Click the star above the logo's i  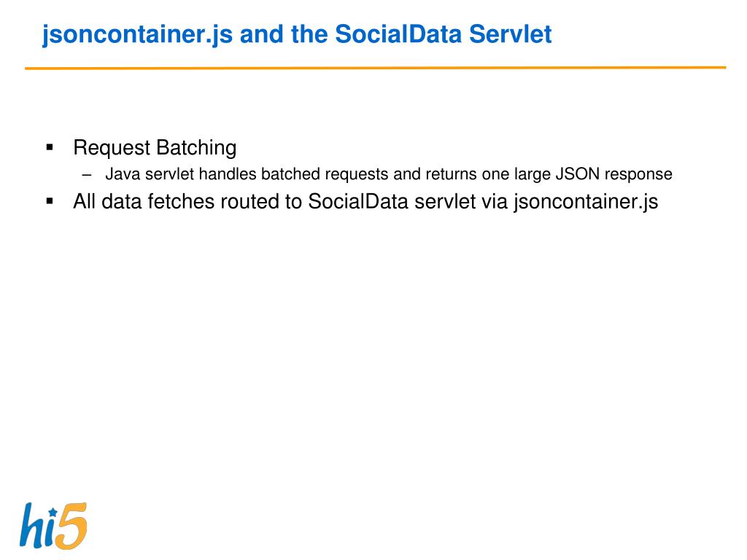[x=53, y=512]
